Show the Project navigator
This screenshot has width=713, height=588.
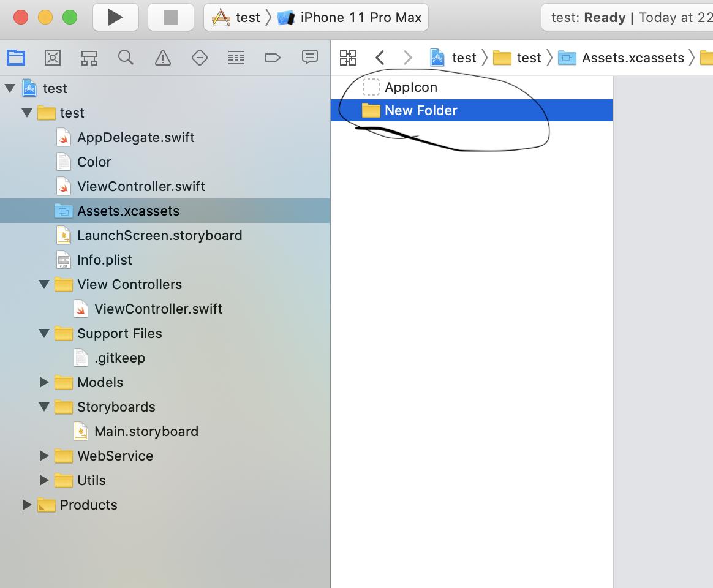(x=16, y=58)
